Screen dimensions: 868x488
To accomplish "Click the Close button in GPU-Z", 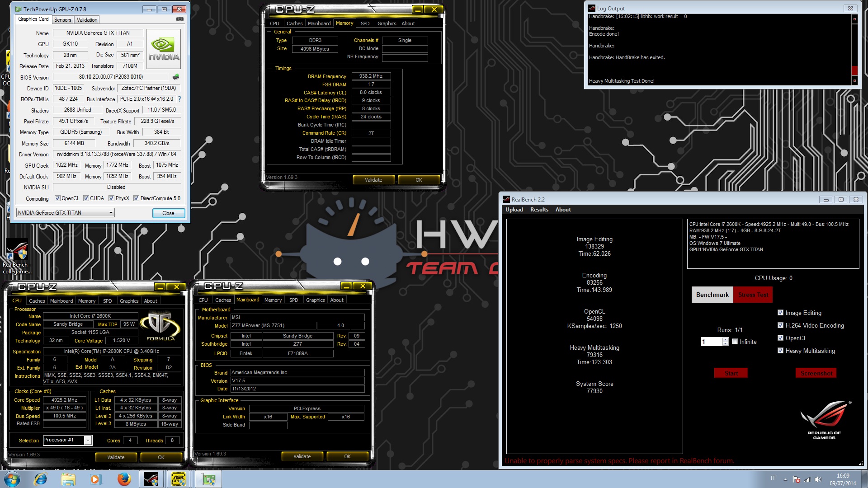I will (x=168, y=213).
